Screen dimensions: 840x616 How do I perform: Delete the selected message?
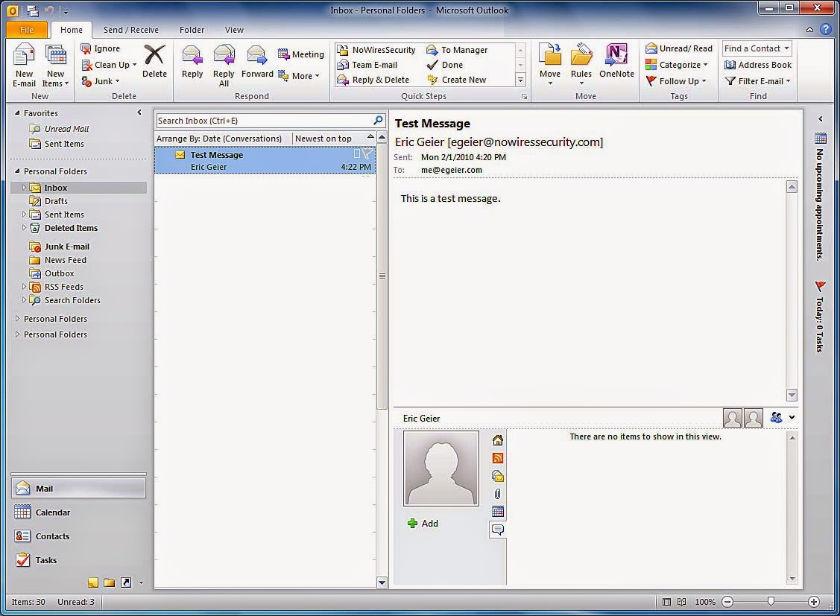[154, 62]
